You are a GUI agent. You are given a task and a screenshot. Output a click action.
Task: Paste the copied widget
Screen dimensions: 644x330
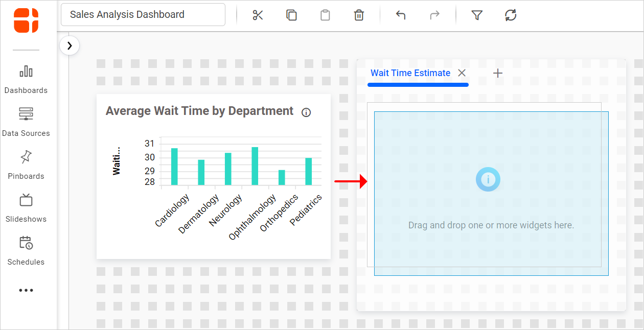click(325, 15)
